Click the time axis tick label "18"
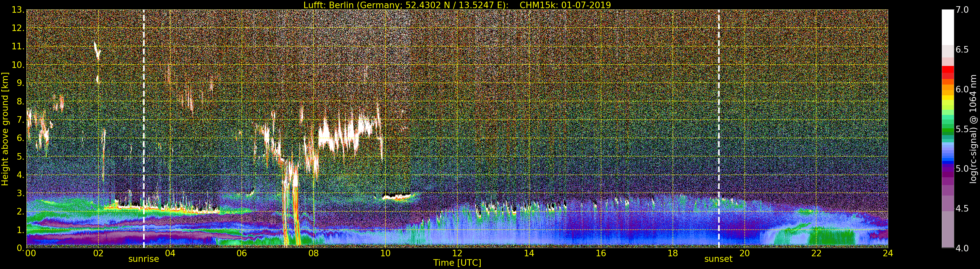The width and height of the screenshot is (980, 269). coord(673,253)
